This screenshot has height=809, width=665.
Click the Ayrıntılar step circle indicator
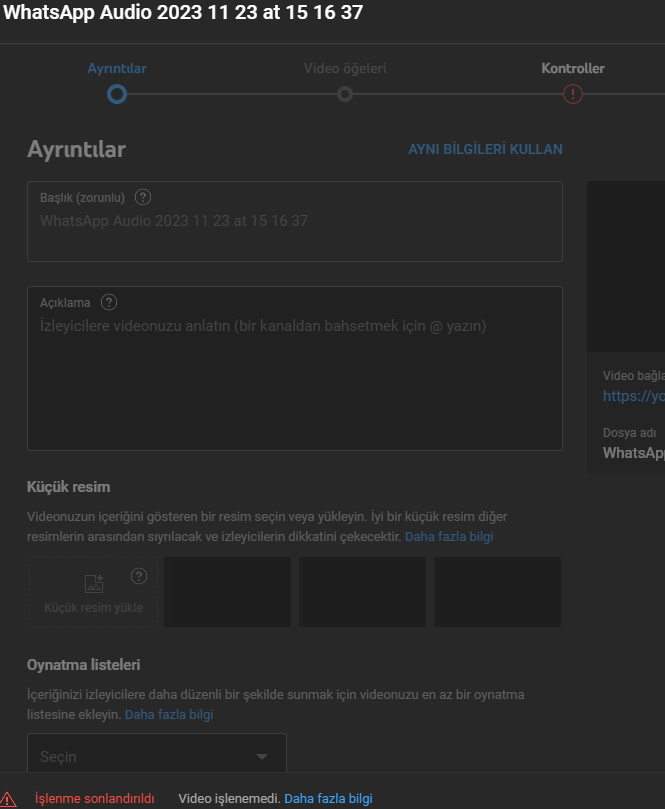[117, 94]
